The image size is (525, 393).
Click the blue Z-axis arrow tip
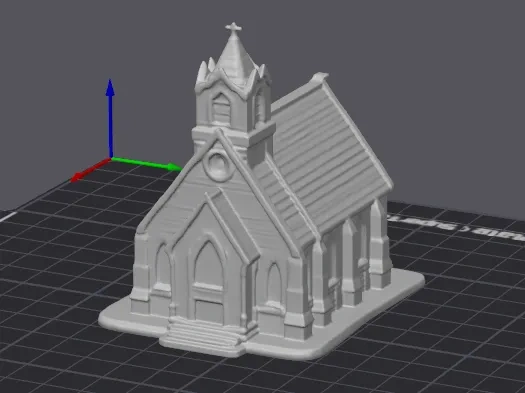(110, 87)
